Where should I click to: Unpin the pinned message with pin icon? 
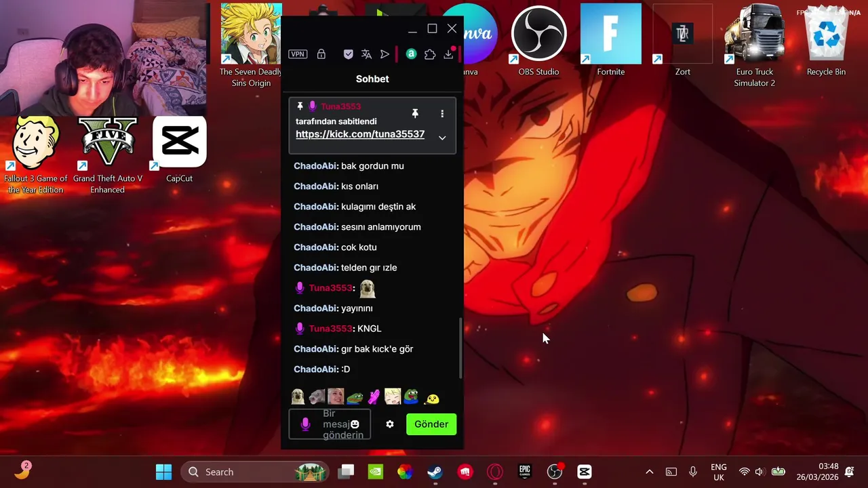click(415, 113)
